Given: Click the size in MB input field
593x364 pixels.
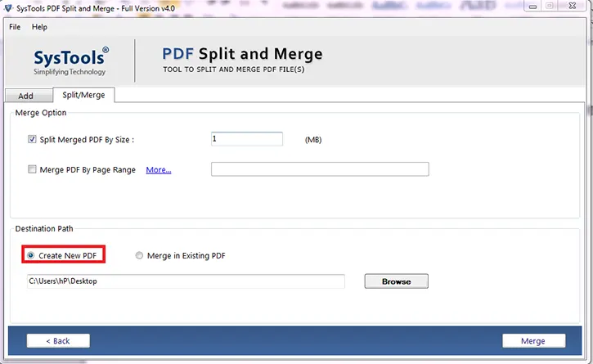Looking at the screenshot, I should [x=246, y=139].
